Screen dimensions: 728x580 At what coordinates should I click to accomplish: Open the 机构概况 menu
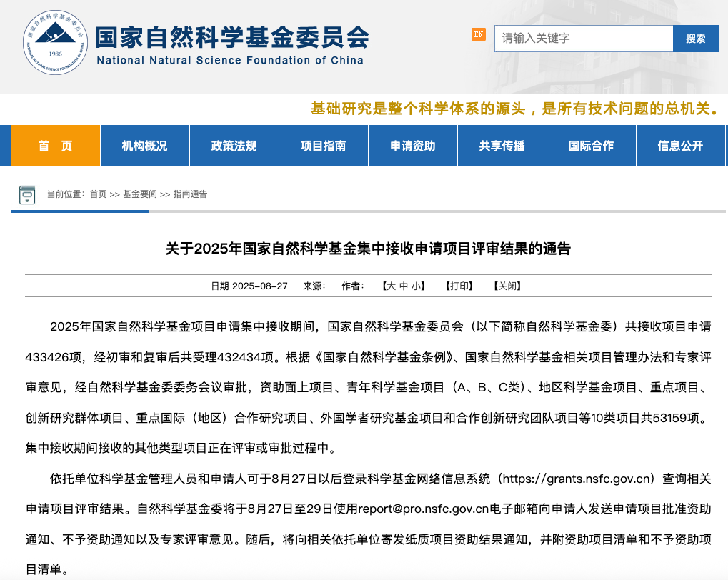point(144,146)
